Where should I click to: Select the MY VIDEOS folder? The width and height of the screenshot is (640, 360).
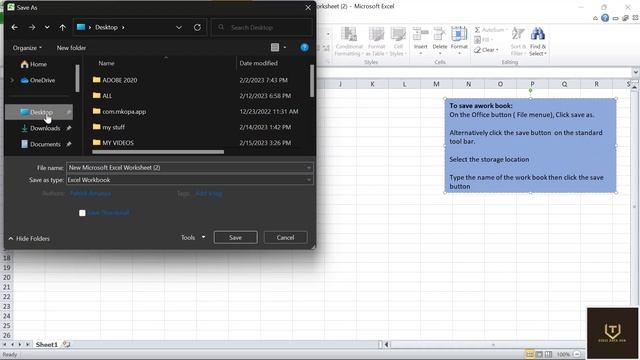[113, 143]
